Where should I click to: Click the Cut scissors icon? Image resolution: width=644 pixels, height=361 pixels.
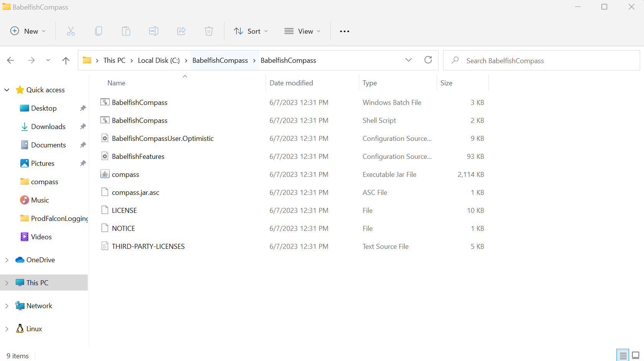71,31
